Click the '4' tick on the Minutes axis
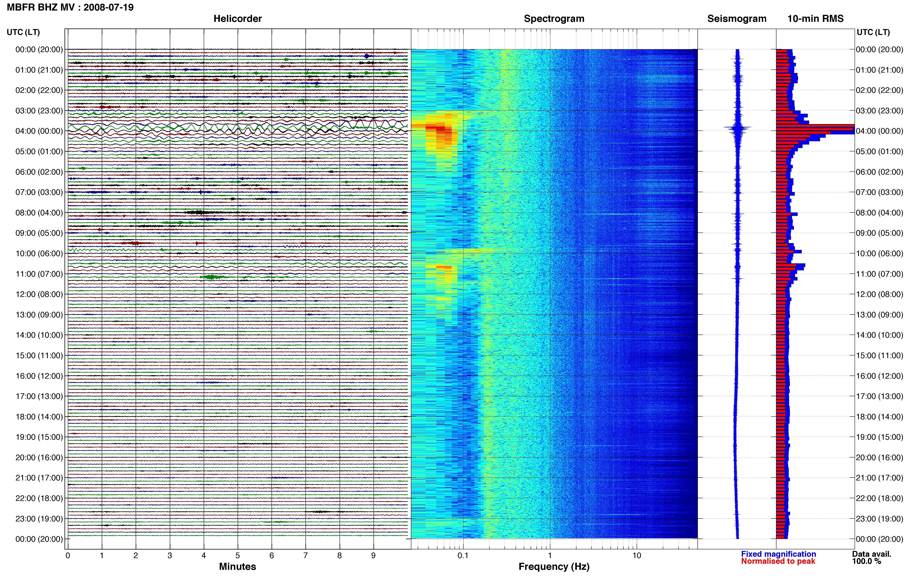The image size is (924, 578). click(204, 556)
